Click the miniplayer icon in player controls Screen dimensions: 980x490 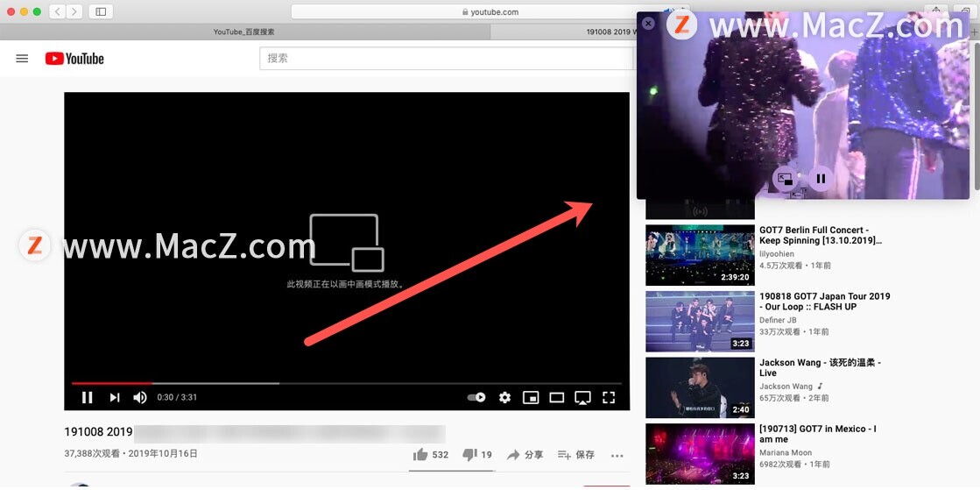pos(531,397)
